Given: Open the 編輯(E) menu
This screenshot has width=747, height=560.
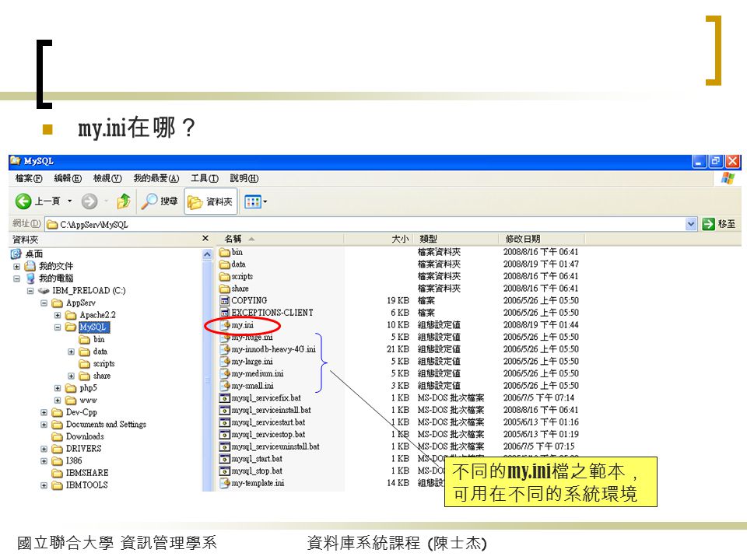Looking at the screenshot, I should [x=68, y=179].
